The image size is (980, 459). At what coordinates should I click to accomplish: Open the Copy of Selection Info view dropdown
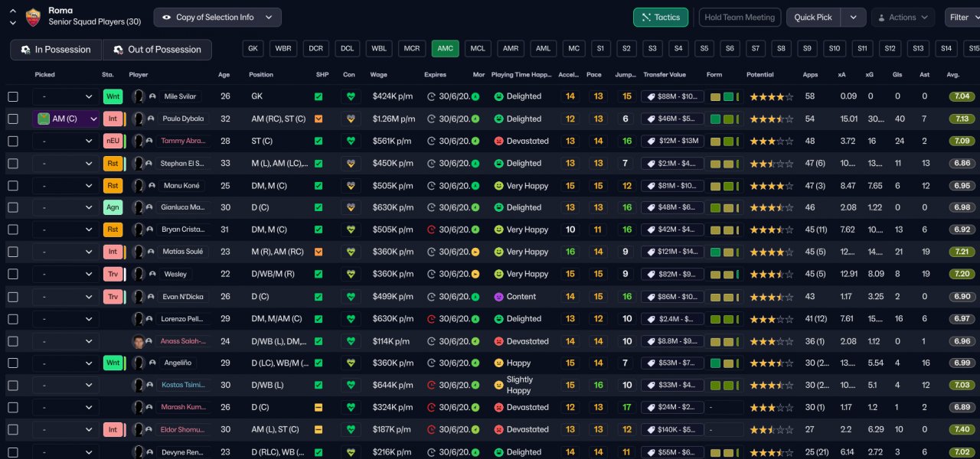217,17
